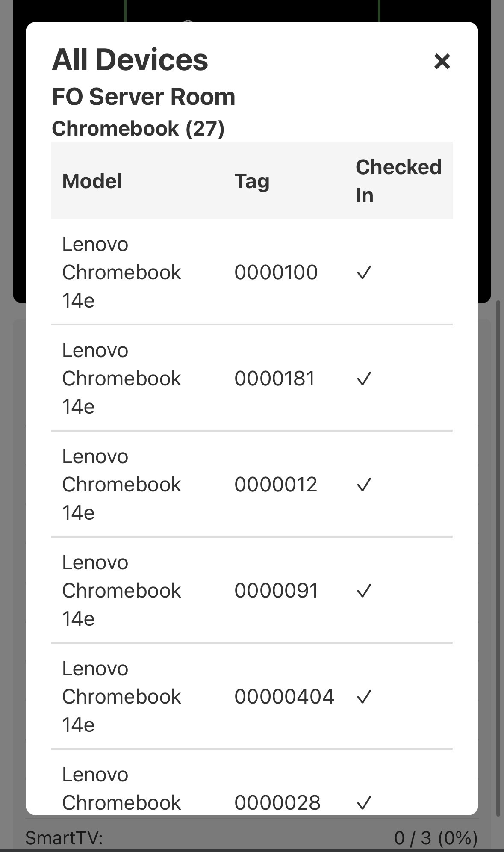The image size is (504, 852).
Task: Click the model name in row 0000091
Action: coord(122,591)
